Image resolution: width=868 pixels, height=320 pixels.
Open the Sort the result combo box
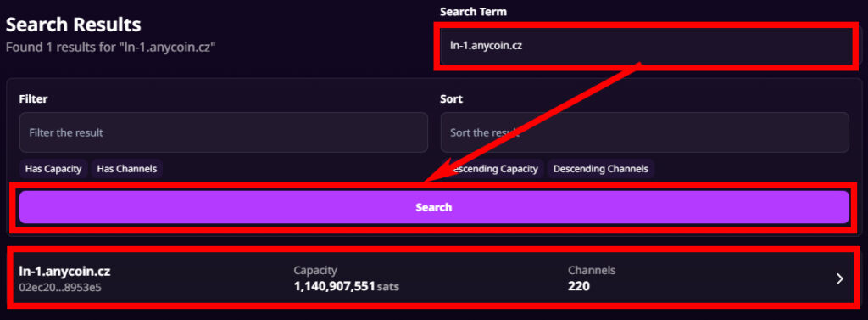pyautogui.click(x=645, y=132)
